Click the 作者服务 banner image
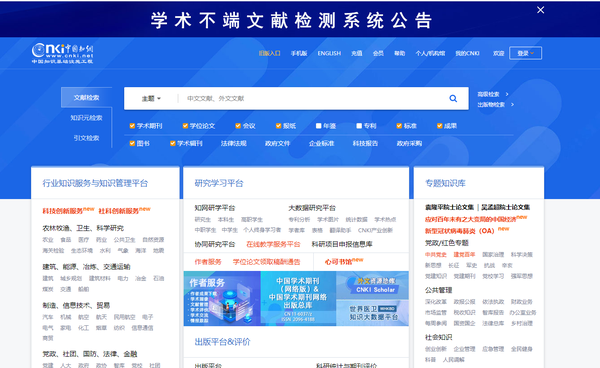This screenshot has height=368, width=600. (222, 298)
